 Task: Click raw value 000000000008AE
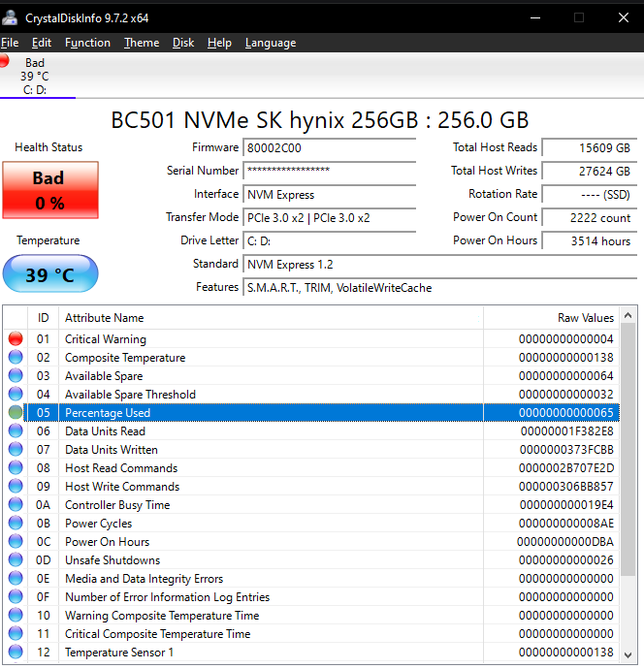click(x=566, y=524)
